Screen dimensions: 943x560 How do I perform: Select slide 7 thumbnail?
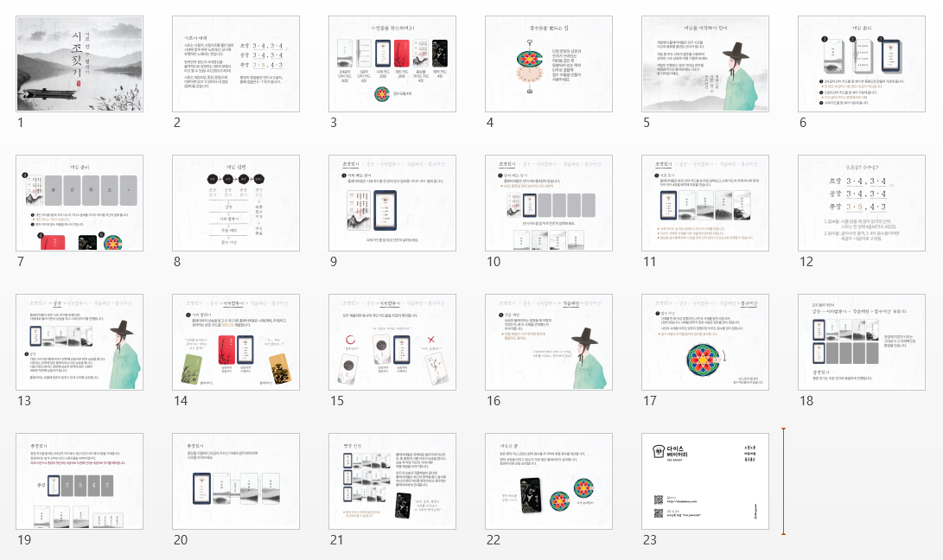tap(80, 203)
